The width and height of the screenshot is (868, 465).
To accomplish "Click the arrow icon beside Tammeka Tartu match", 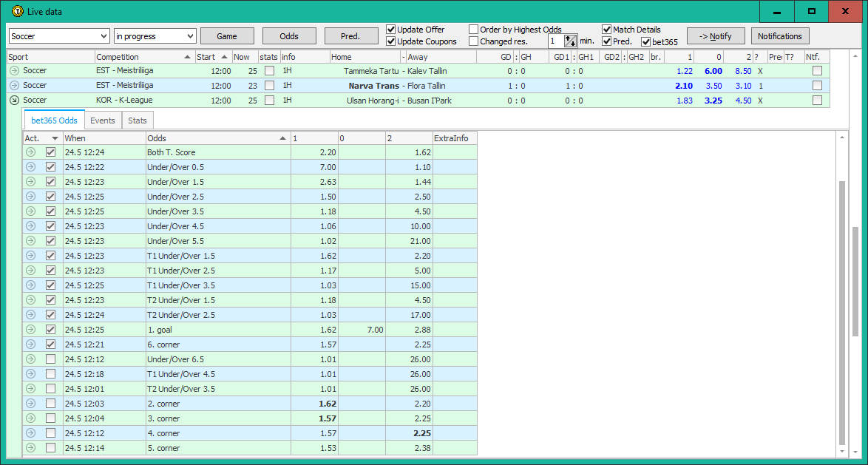I will point(14,71).
